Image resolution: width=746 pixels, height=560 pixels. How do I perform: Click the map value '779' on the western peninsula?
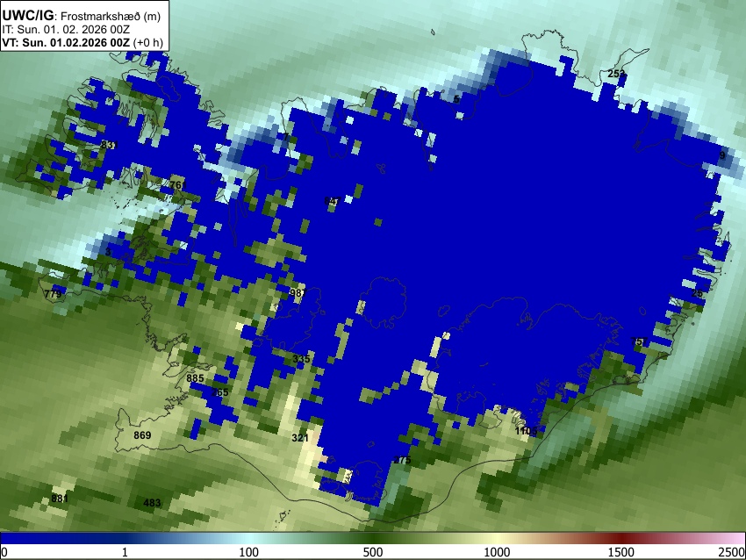pos(53,294)
